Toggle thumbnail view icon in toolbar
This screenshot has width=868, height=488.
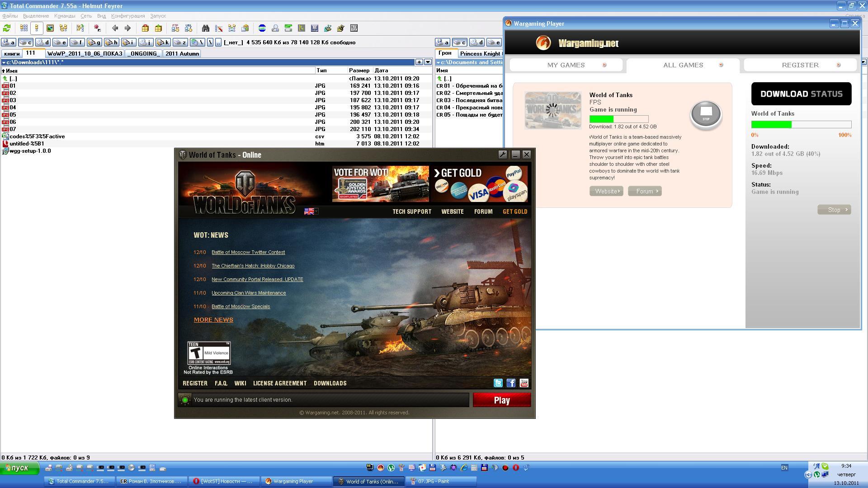pos(50,28)
